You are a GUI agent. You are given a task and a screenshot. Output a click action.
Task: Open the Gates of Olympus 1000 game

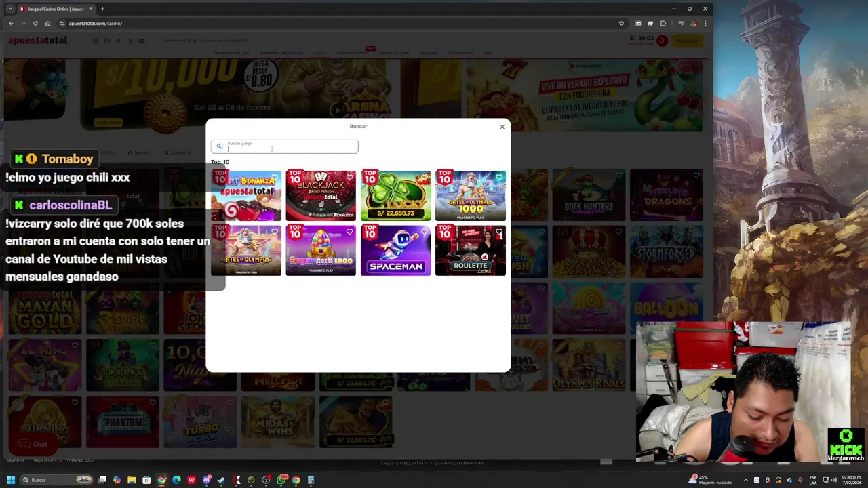pos(471,196)
